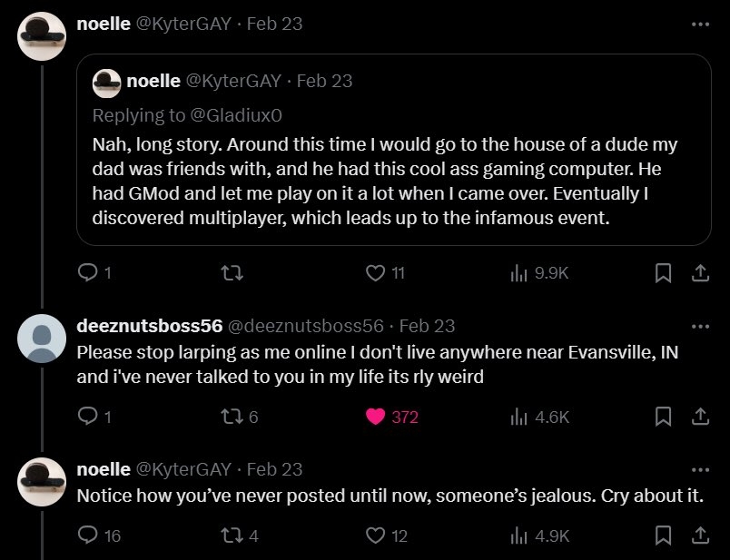Reply to deeznutsboss56's tweet
730x560 pixels.
[88, 417]
